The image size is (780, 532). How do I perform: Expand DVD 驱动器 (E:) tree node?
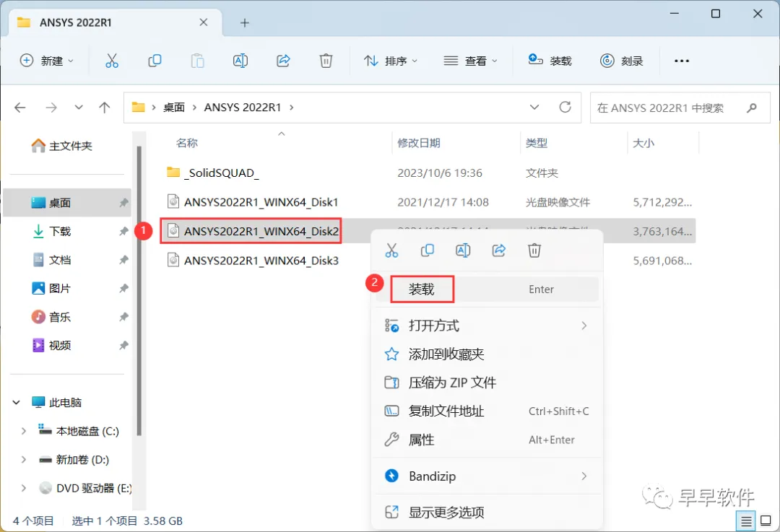pyautogui.click(x=23, y=488)
